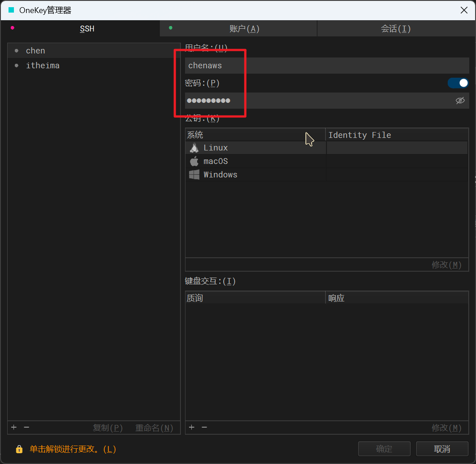476x464 pixels.
Task: Click the orange lock icon
Action: (19, 449)
